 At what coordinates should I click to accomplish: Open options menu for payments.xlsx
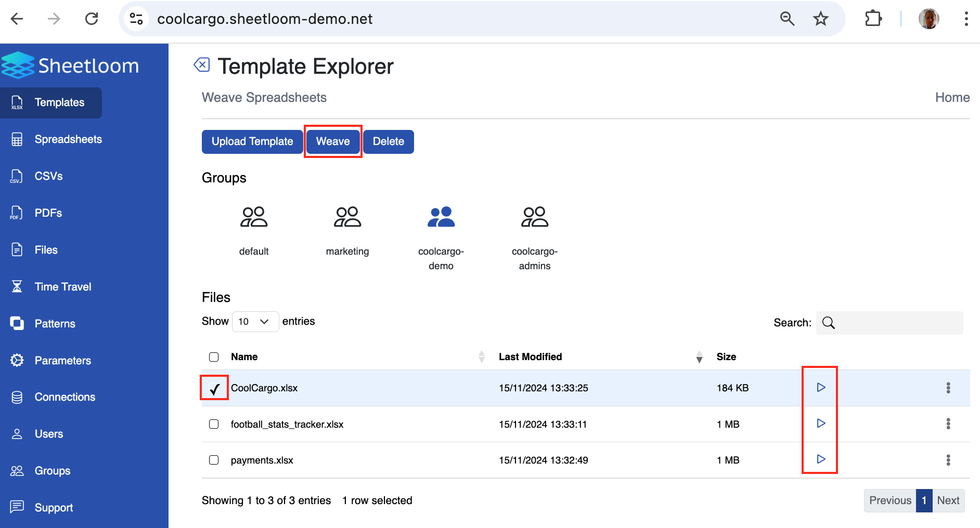[948, 460]
